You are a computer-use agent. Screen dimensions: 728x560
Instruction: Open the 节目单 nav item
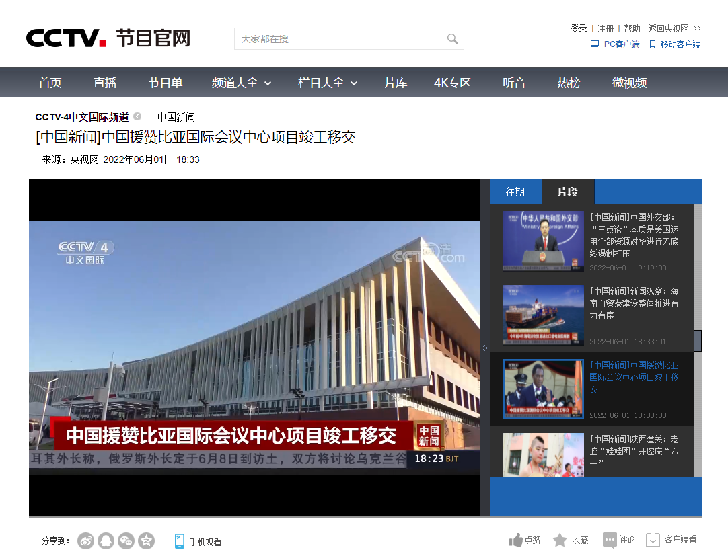(166, 83)
